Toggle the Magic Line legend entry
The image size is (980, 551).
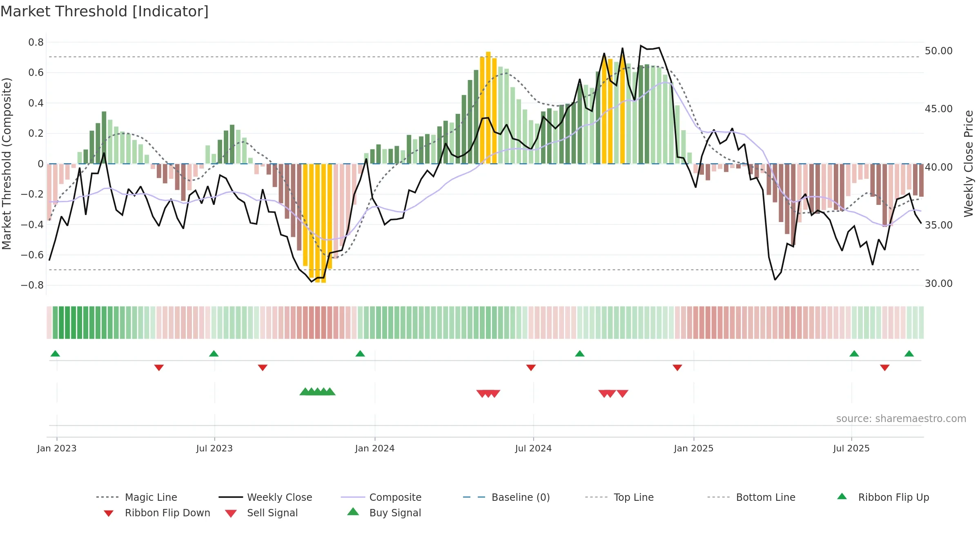pyautogui.click(x=137, y=497)
